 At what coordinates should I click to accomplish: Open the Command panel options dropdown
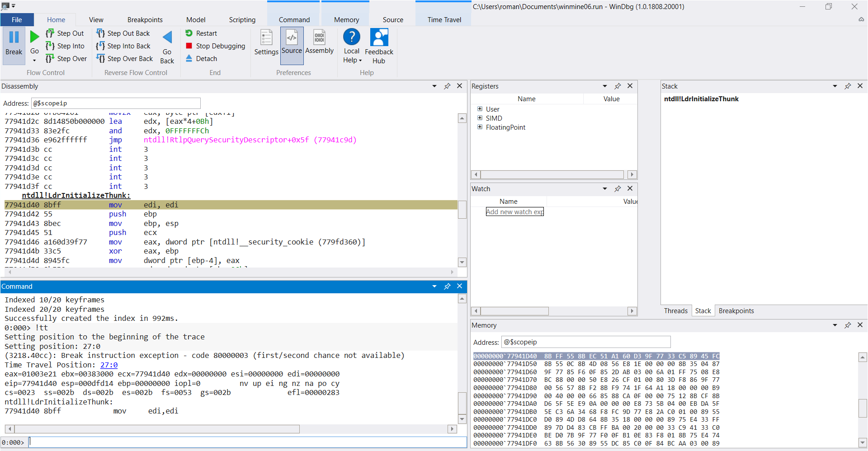pyautogui.click(x=434, y=286)
